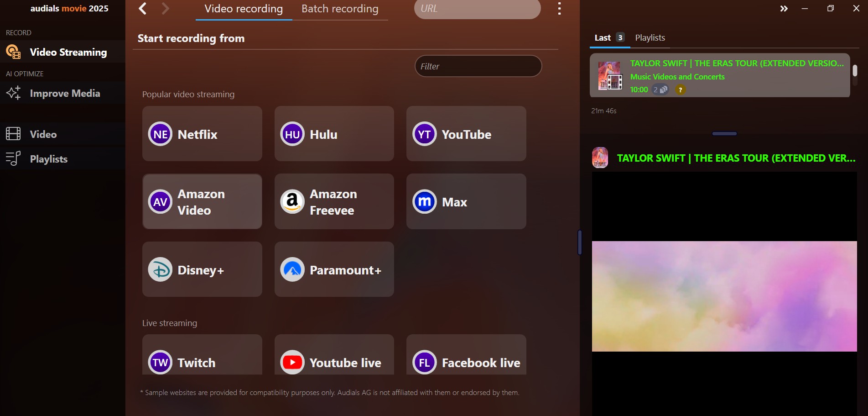
Task: Click the Paramount+ mountain icon
Action: pyautogui.click(x=292, y=269)
